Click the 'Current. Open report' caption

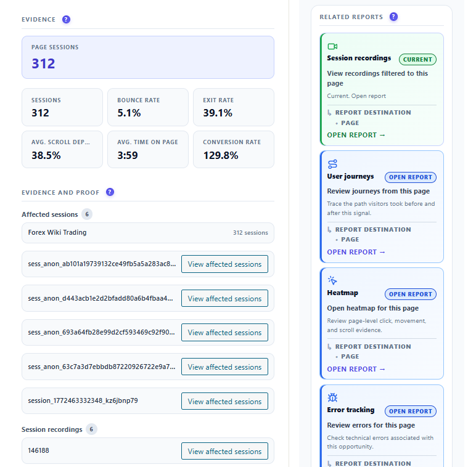356,96
